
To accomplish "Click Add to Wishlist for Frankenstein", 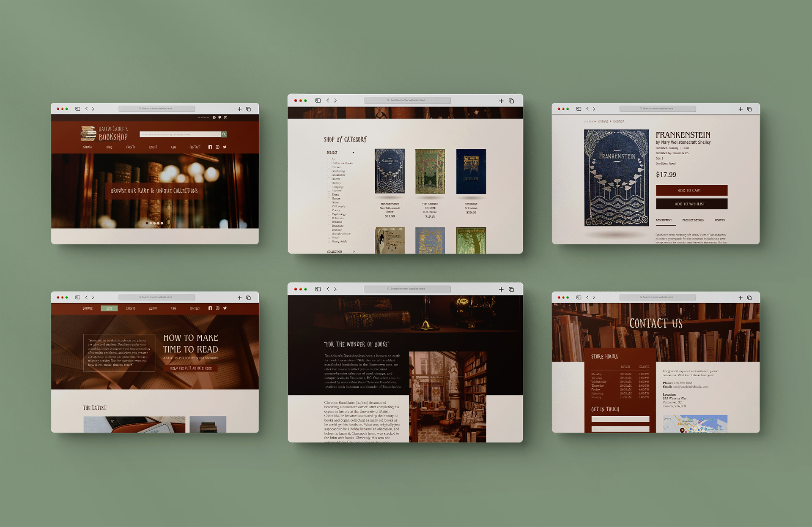I will pyautogui.click(x=691, y=204).
